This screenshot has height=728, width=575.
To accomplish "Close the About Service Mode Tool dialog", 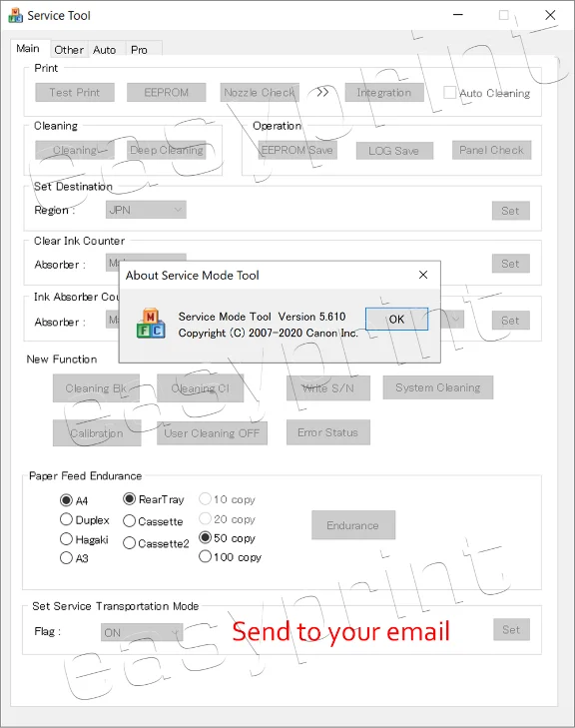I will pos(423,275).
